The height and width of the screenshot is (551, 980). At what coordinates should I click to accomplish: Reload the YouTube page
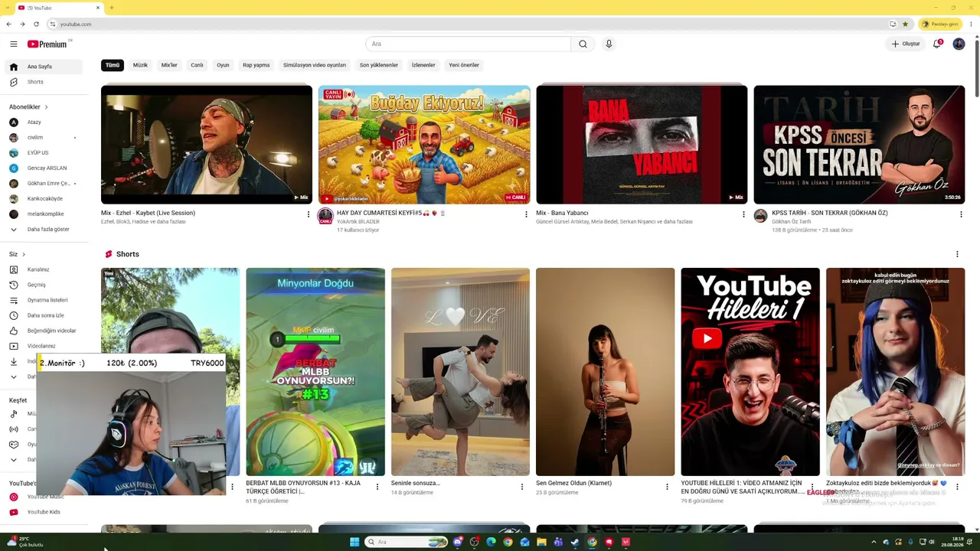36,24
